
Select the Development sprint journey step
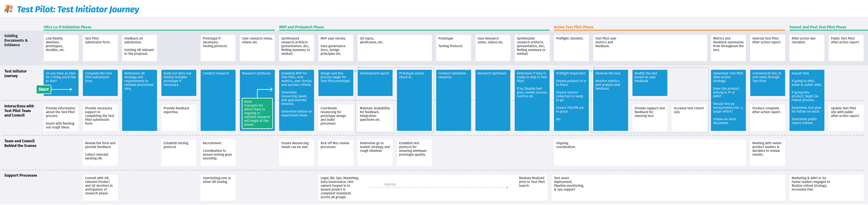[375, 83]
